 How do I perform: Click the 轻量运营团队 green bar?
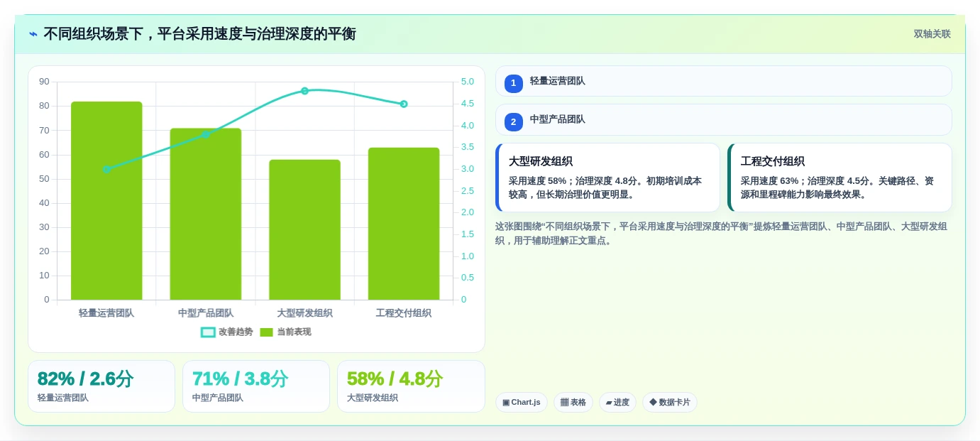tap(106, 200)
